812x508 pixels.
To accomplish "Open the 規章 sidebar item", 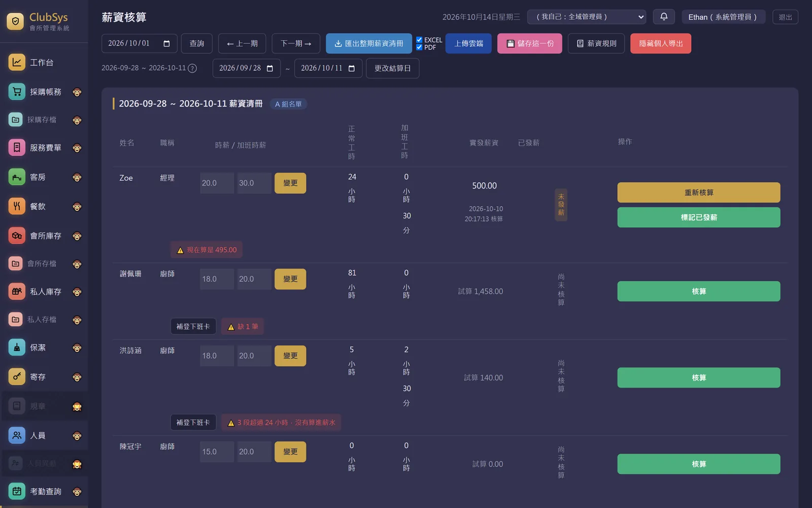I will (44, 406).
